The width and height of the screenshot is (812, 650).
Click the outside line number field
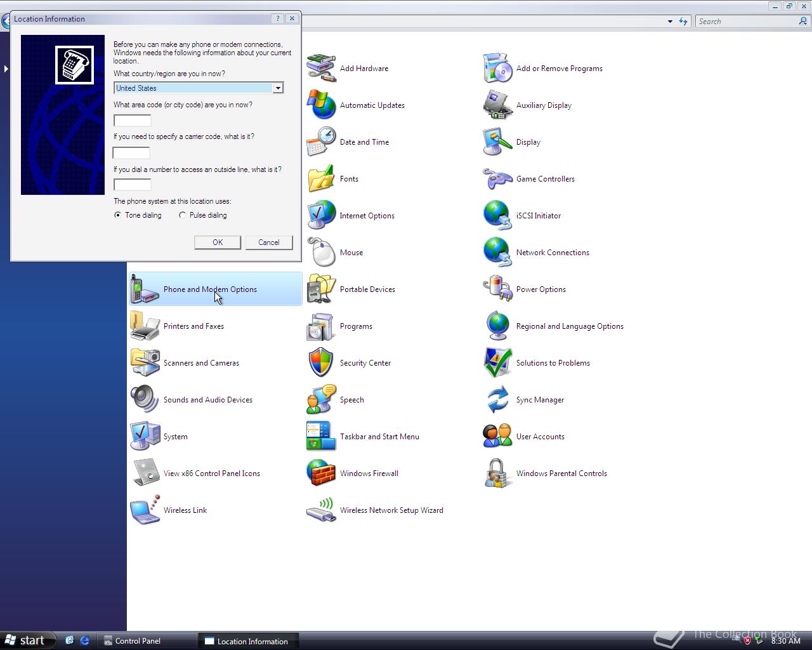132,185
